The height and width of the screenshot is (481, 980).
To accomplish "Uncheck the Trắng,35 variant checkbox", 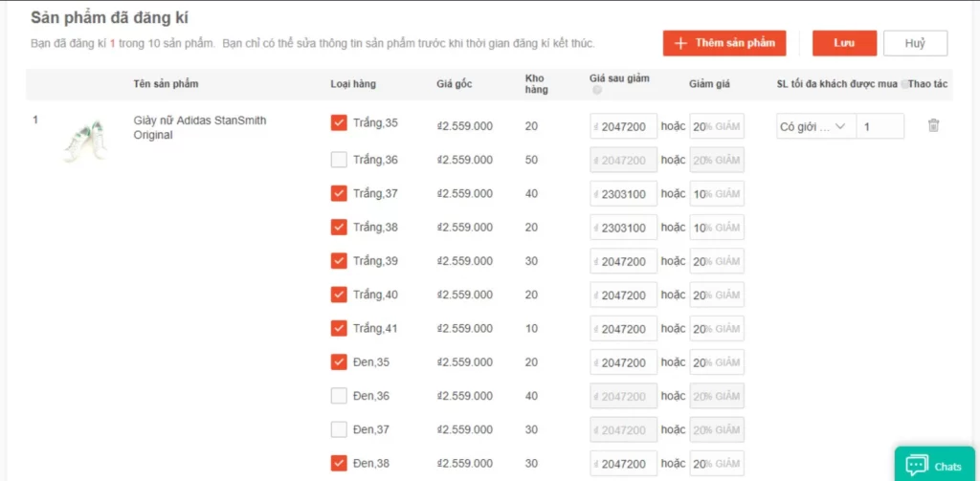I will coord(339,123).
